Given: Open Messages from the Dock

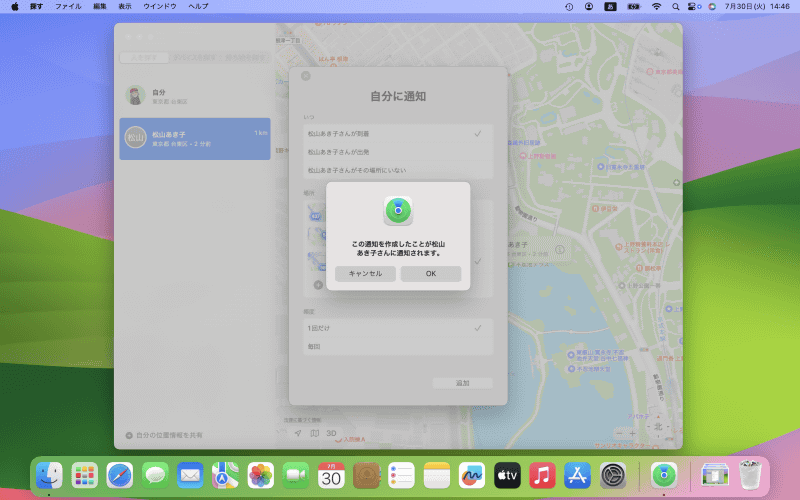Looking at the screenshot, I should point(155,476).
